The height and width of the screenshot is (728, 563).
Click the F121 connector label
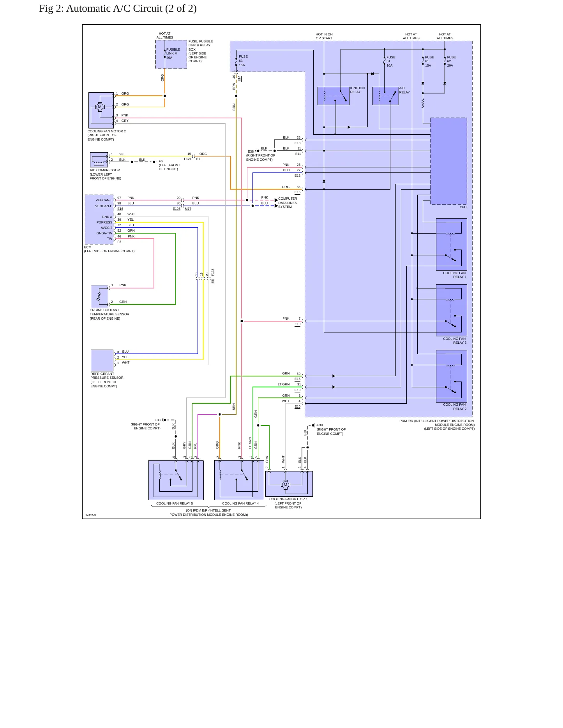point(188,159)
